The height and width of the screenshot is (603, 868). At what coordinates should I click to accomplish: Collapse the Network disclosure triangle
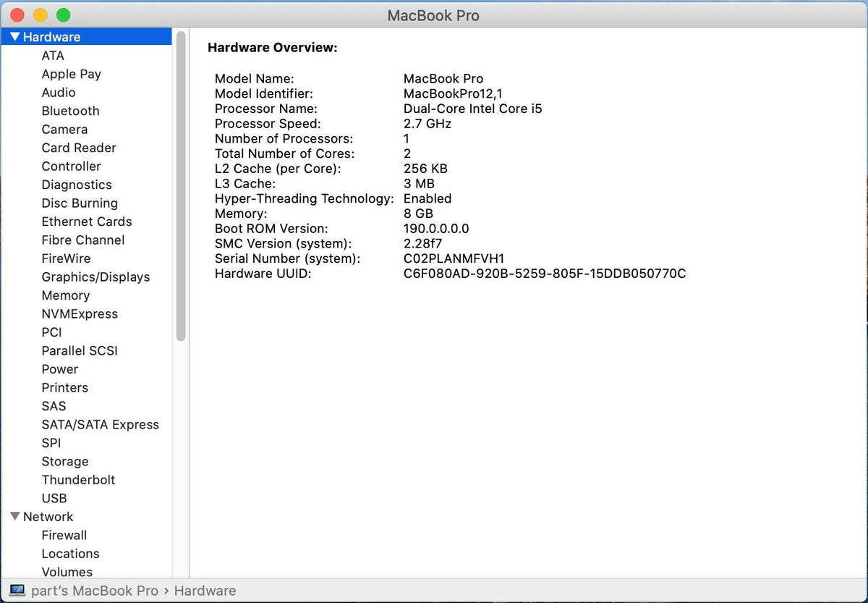tap(15, 517)
